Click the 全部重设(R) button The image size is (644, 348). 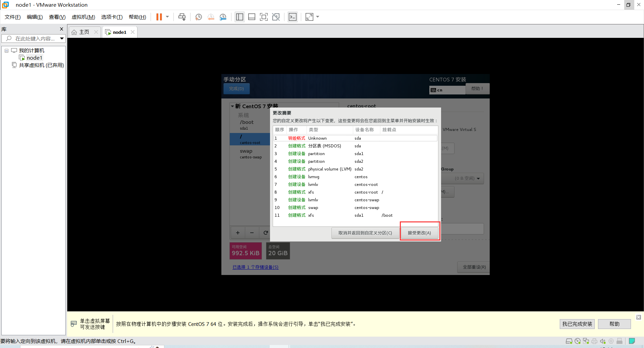[474, 267]
